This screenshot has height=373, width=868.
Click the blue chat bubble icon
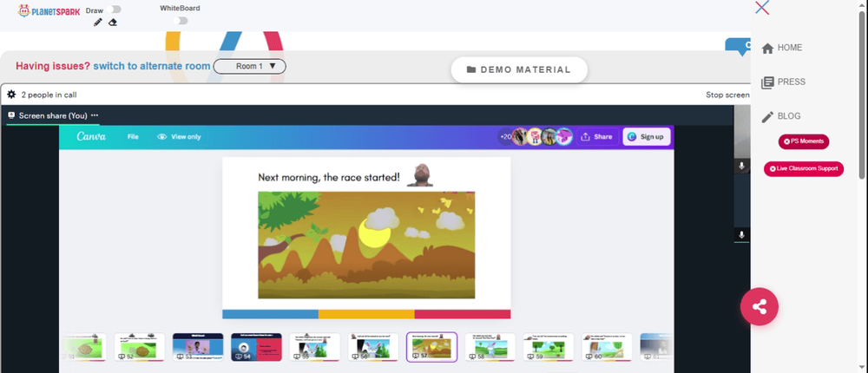pos(739,47)
